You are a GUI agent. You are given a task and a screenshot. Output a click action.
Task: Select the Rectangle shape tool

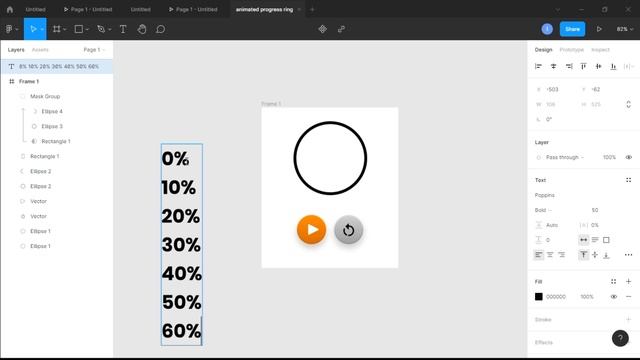tap(79, 29)
